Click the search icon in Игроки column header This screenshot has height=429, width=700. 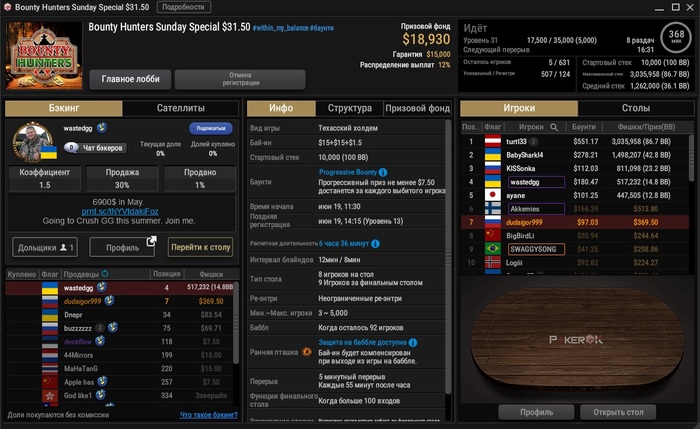coord(554,127)
